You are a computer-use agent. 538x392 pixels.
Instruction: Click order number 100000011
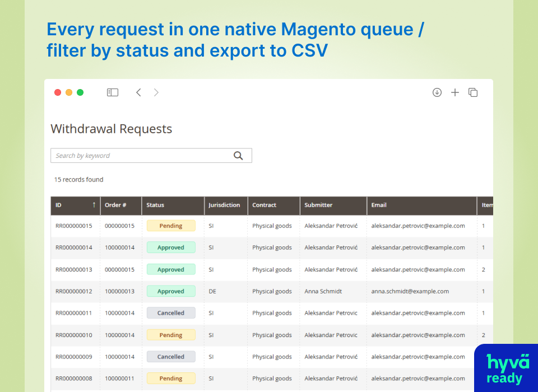[x=120, y=379]
